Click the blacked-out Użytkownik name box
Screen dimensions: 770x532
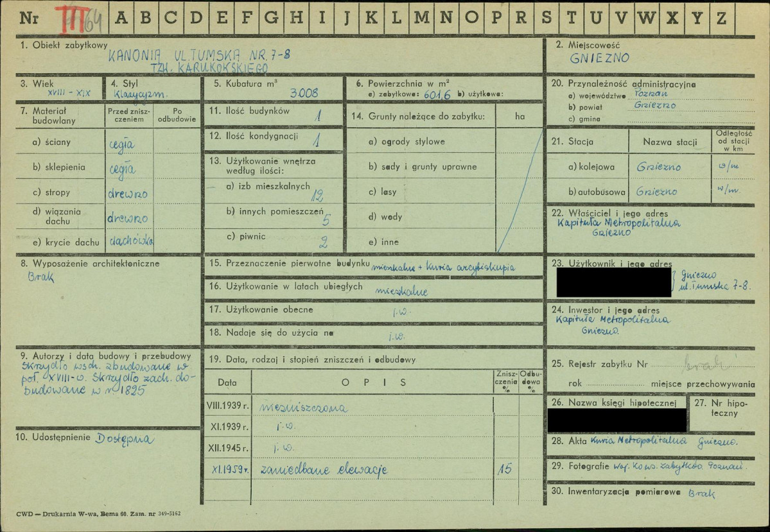point(613,283)
